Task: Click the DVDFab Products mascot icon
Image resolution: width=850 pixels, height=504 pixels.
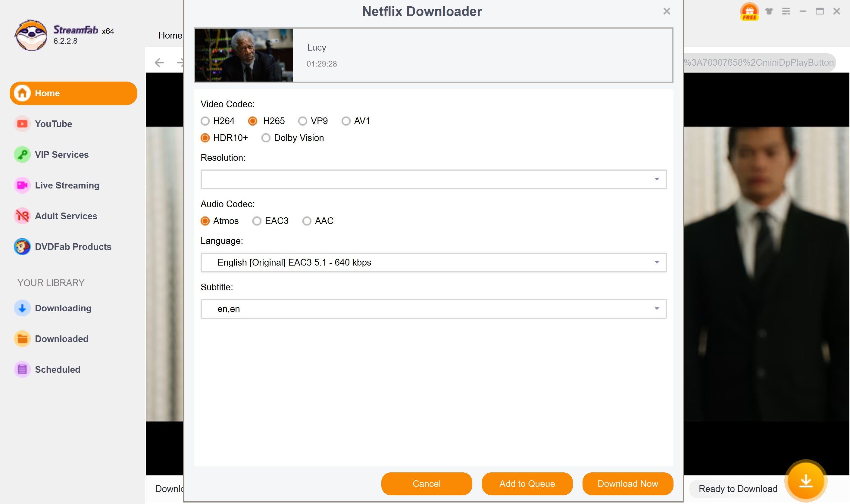Action: coord(22,247)
